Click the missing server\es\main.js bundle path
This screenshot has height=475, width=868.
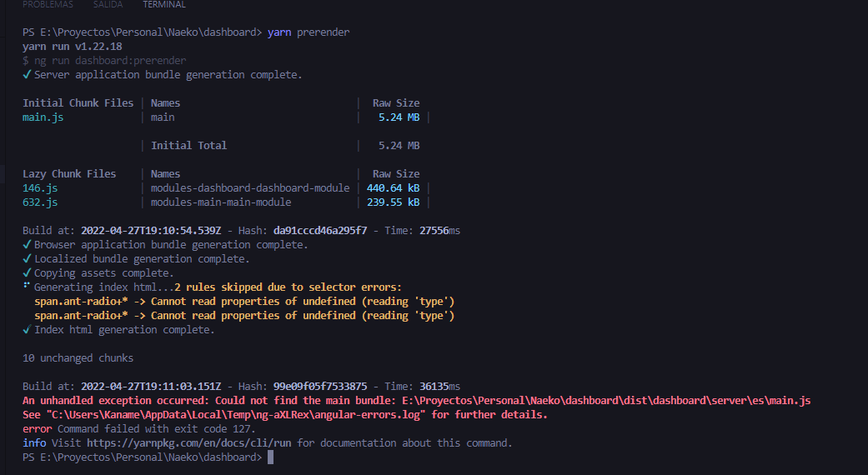(606, 400)
